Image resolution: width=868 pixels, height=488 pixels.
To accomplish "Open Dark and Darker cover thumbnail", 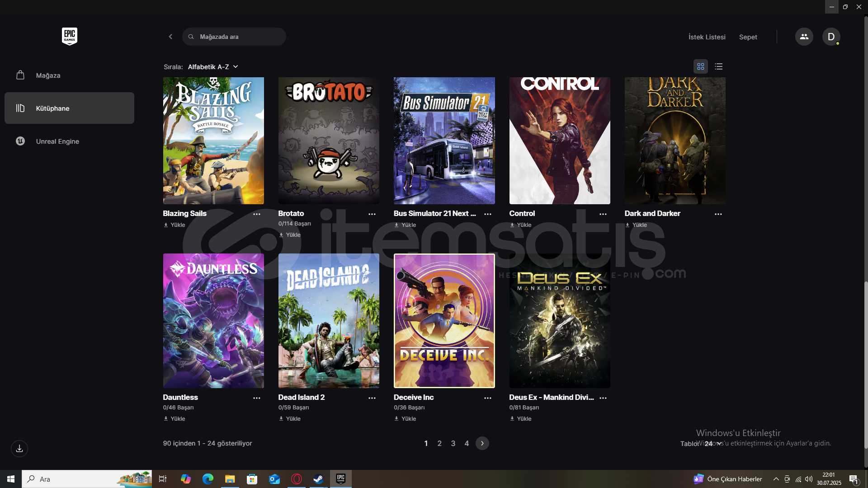I will pos(675,141).
